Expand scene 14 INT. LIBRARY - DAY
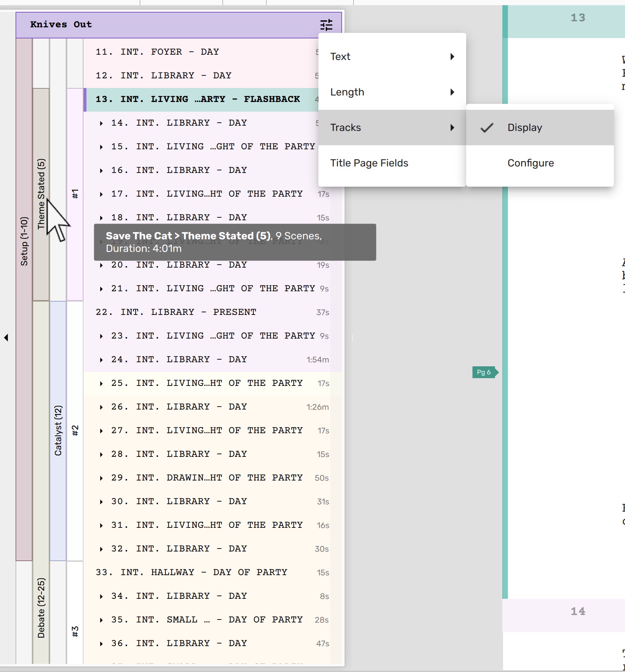The height and width of the screenshot is (672, 625). (101, 123)
